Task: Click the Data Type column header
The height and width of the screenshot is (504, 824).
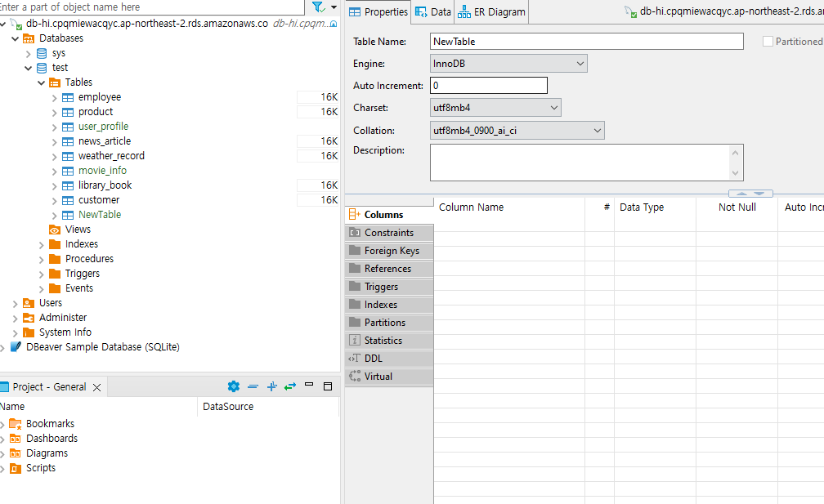Action: [655, 207]
